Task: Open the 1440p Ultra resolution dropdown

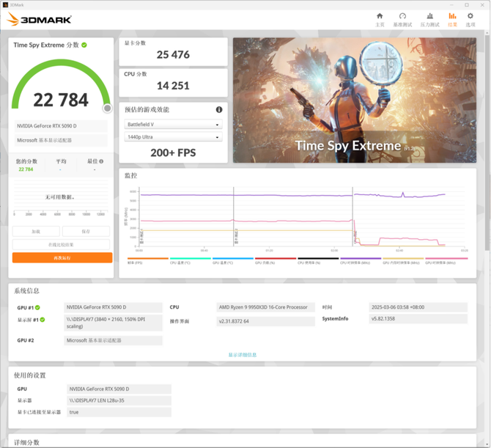Action: click(173, 137)
